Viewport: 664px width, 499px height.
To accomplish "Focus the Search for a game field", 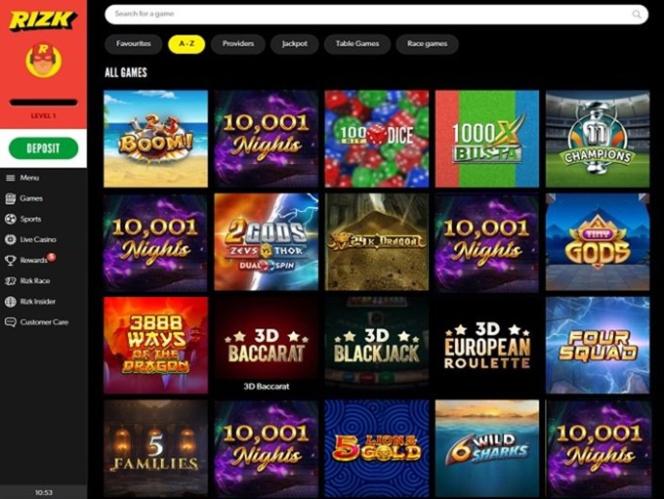I will coord(376,14).
